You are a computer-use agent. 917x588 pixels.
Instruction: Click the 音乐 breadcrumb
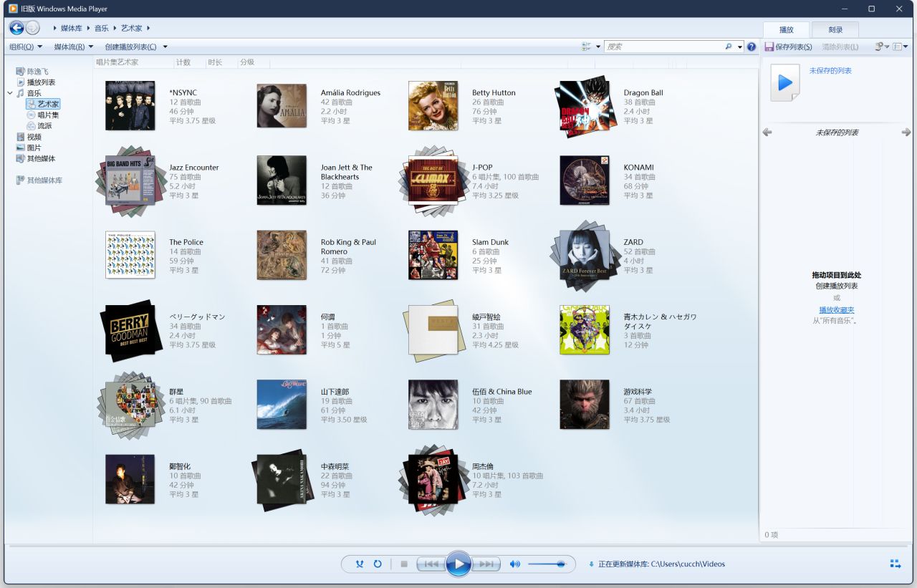(102, 28)
